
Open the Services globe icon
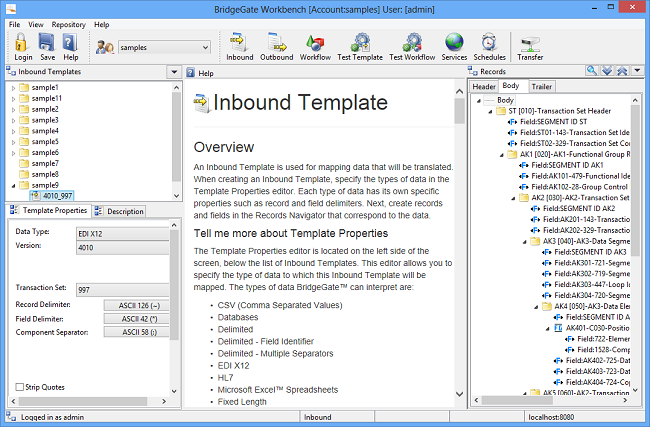pos(454,41)
